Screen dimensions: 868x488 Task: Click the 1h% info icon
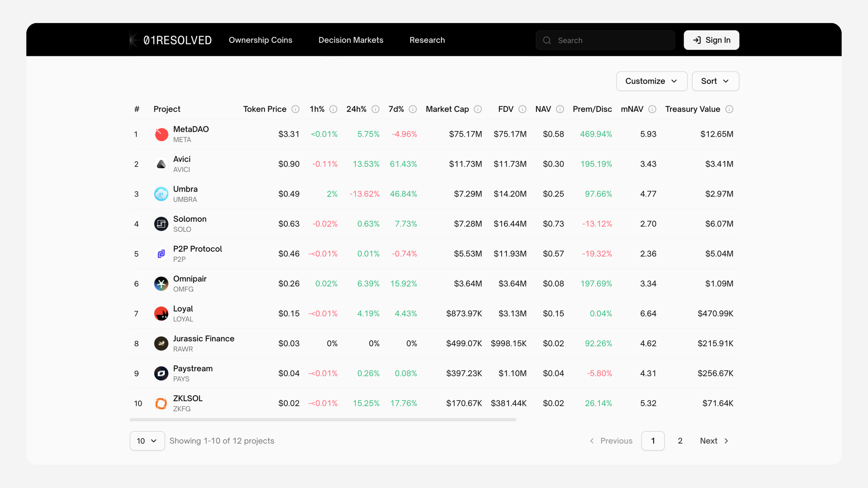click(333, 109)
